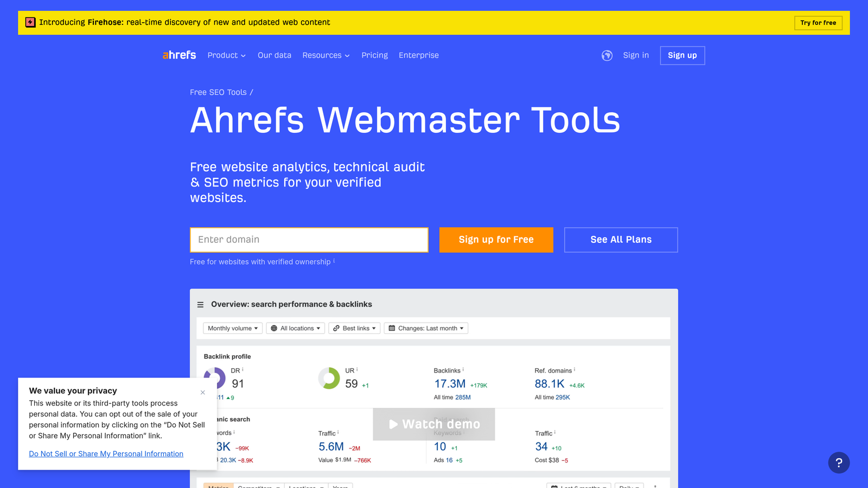
Task: Click the Best links chain-link icon
Action: (336, 328)
